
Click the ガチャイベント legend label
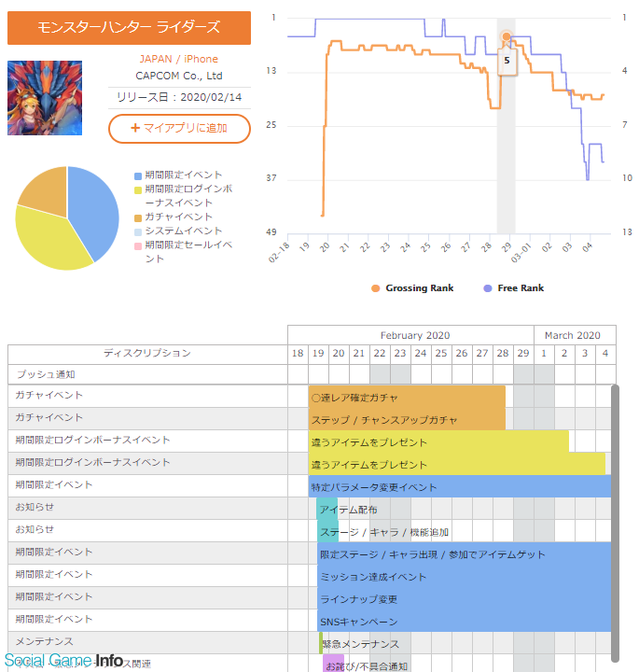(x=178, y=217)
